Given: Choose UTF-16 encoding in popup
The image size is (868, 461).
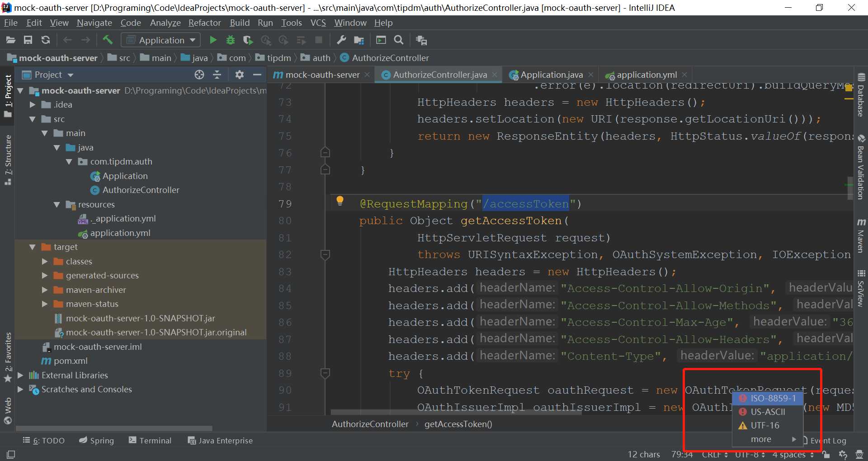Looking at the screenshot, I should (768, 425).
